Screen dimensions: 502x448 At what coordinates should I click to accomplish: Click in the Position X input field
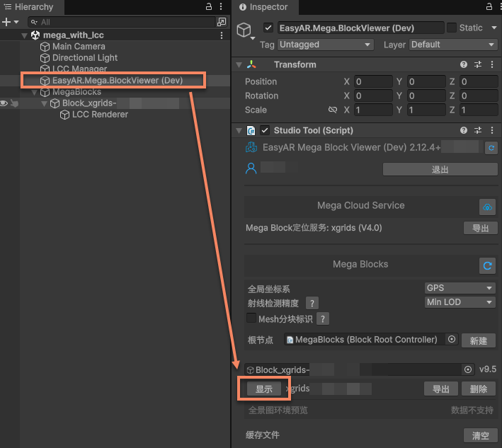pyautogui.click(x=374, y=81)
